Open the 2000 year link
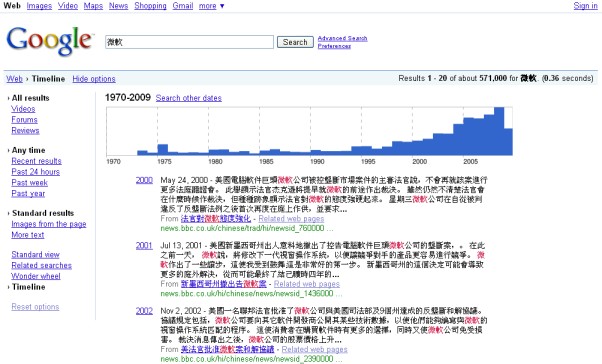The width and height of the screenshot is (602, 364). click(x=144, y=180)
